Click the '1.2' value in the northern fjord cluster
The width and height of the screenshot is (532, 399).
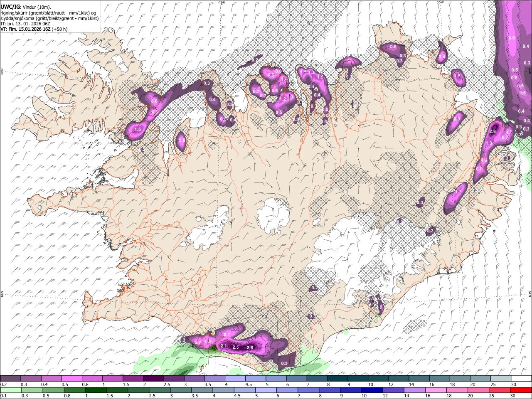pyautogui.click(x=283, y=99)
